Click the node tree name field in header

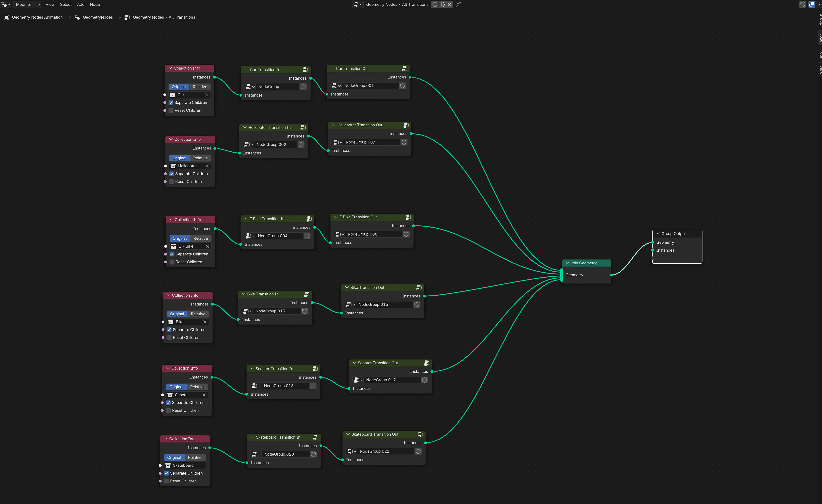[397, 4]
